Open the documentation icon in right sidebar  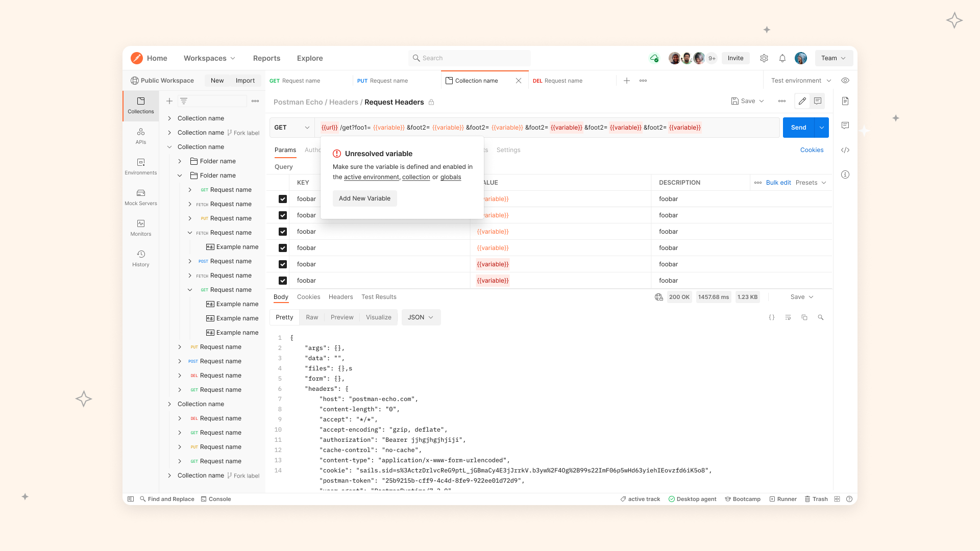[845, 101]
